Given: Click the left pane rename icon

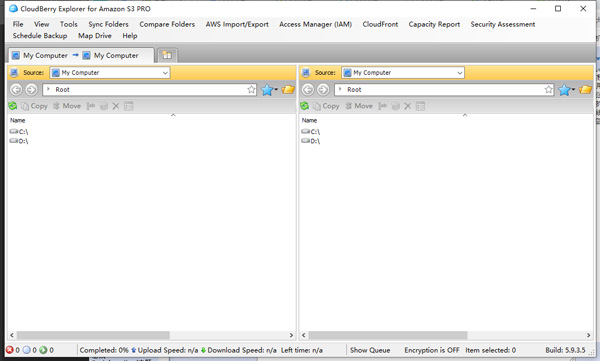Looking at the screenshot, I should [91, 106].
